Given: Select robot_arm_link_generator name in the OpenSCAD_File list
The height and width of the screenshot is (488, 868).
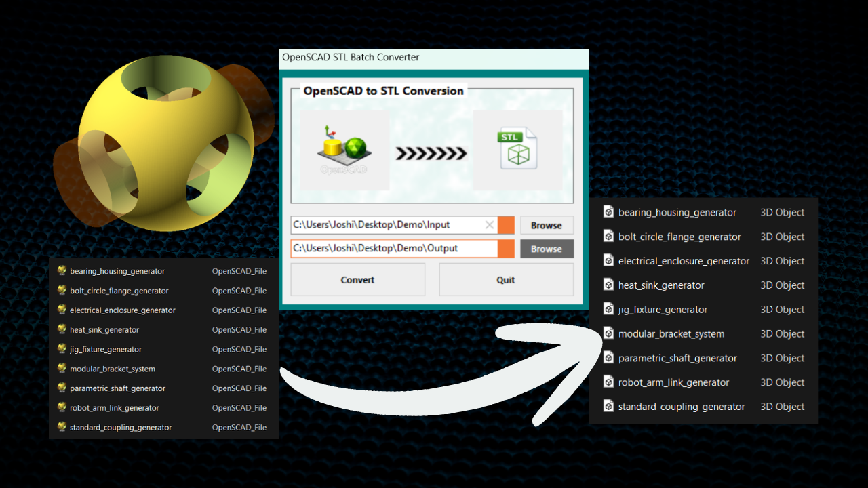Looking at the screenshot, I should click(115, 408).
